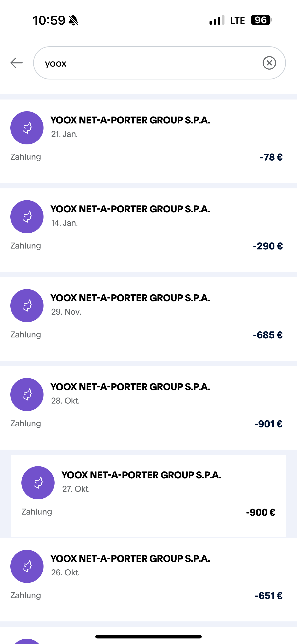
Task: Tap purple merchant icon for 28. Okt. payment
Action: [27, 395]
